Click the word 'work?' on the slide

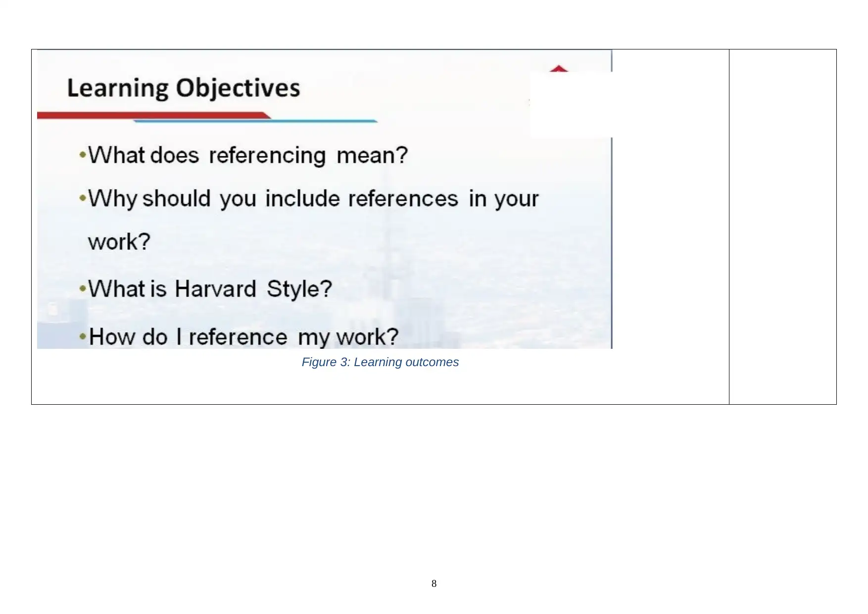[119, 242]
